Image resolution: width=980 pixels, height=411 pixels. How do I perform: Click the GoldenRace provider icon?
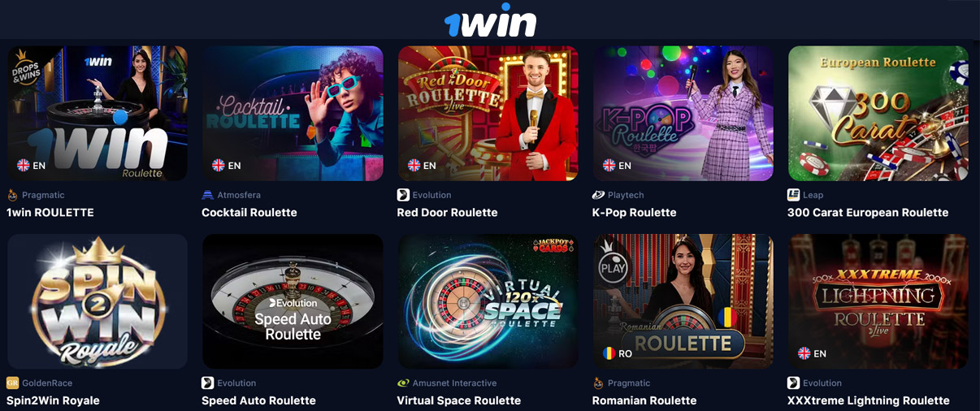pos(12,383)
